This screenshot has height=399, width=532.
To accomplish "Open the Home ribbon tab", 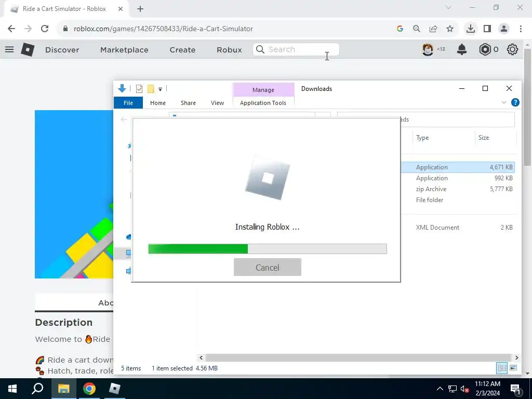I will (158, 103).
